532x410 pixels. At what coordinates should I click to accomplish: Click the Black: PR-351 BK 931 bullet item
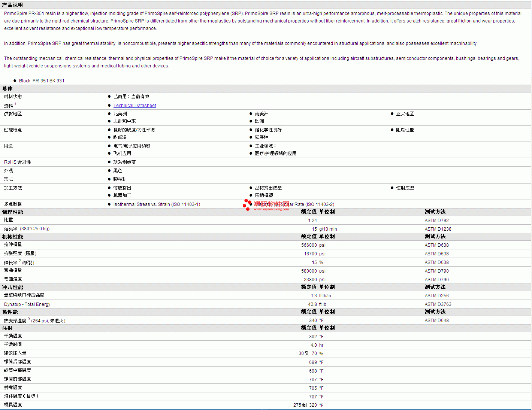pos(42,81)
